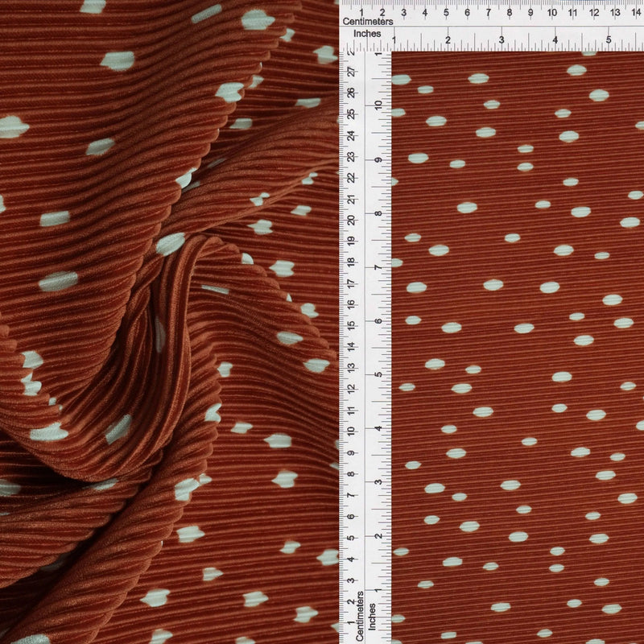Click the horizontal 'Centimeters' label on top ruler

point(368,22)
